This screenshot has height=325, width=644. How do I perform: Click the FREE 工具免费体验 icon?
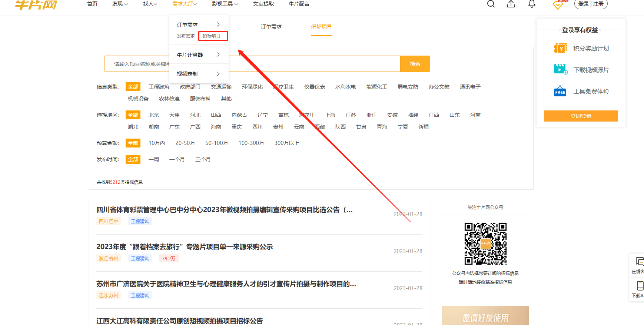point(560,91)
